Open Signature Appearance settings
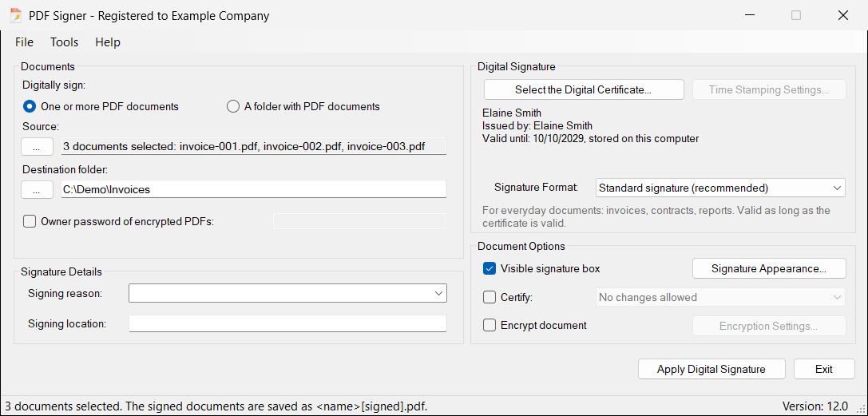 coord(769,268)
